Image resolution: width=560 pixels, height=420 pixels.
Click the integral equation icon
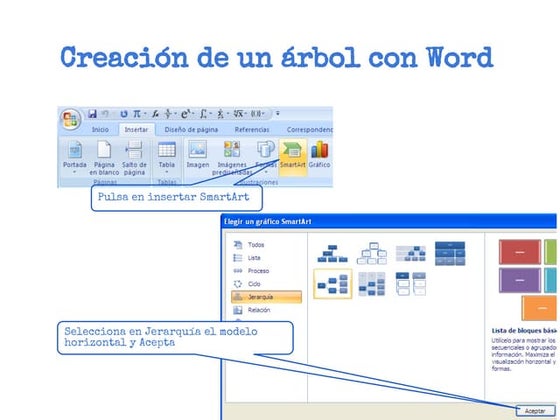click(x=204, y=114)
